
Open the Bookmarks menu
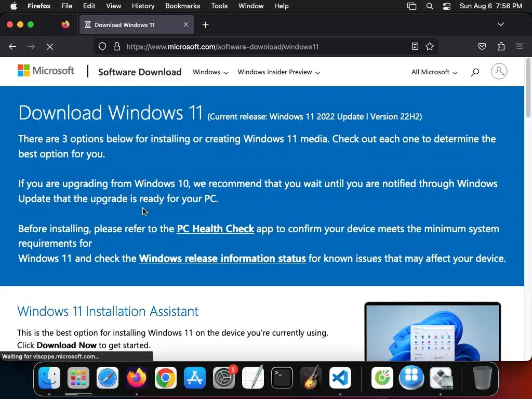coord(182,6)
